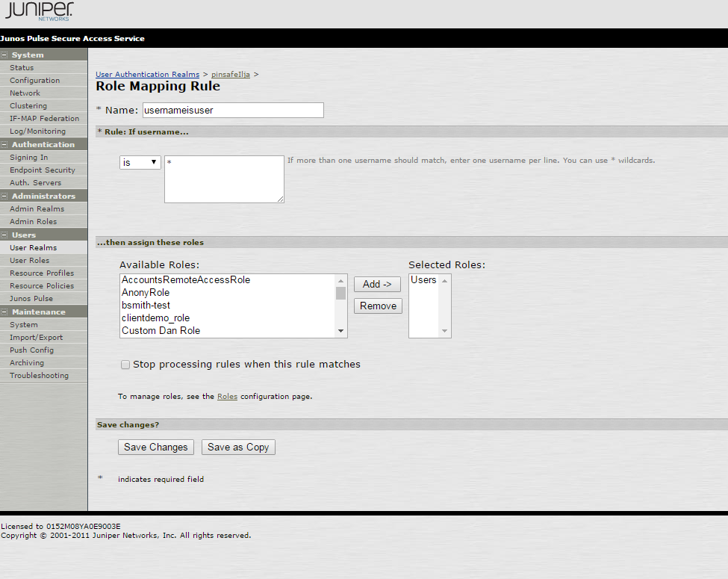Enable Stop processing rules checkbox

click(x=125, y=365)
